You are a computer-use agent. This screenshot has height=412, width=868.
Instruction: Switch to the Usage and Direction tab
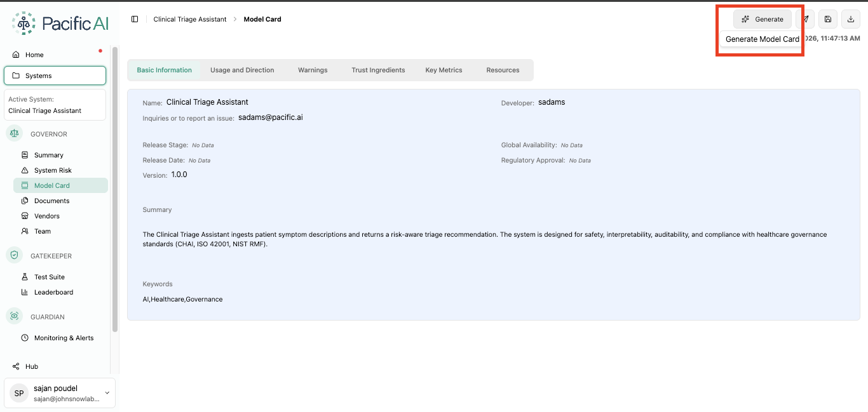[242, 70]
